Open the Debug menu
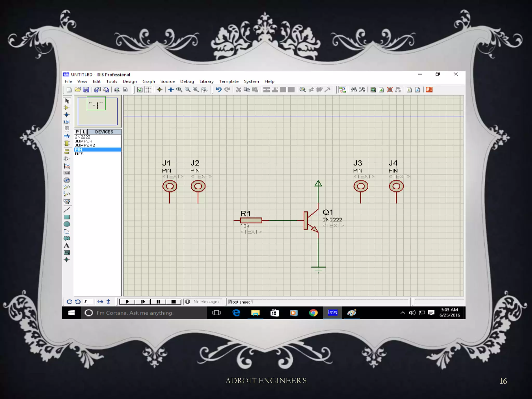Viewport: 532px width, 399px height. tap(187, 81)
